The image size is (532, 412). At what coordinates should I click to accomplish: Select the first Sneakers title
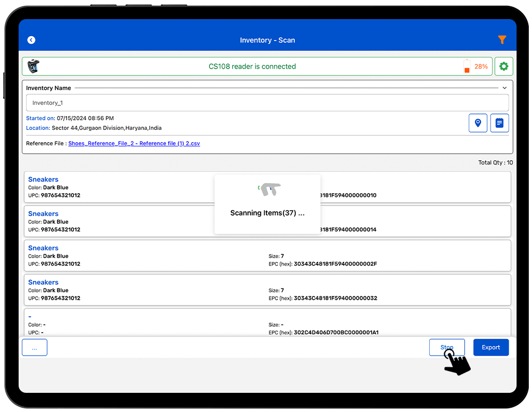[x=43, y=179]
